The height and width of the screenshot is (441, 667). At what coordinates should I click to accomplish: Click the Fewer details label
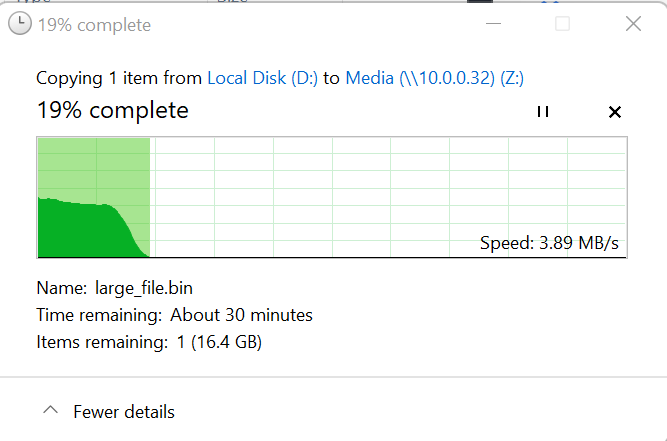[x=124, y=412]
